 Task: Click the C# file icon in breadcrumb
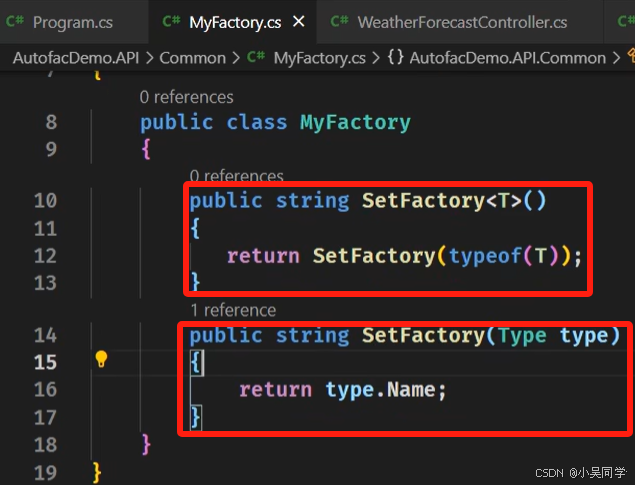tap(256, 57)
